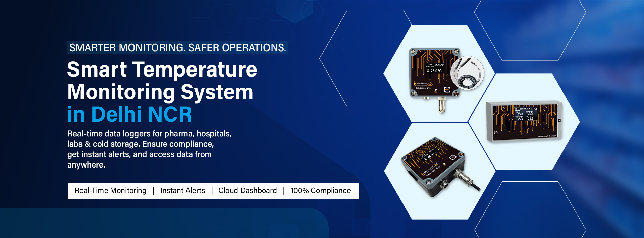Select the Instant Alerts feature label

(x=182, y=191)
